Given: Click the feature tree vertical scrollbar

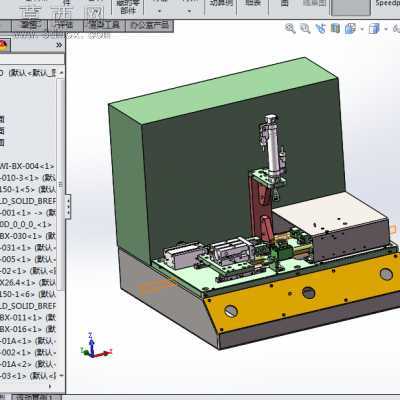Looking at the screenshot, I should coord(60,183).
